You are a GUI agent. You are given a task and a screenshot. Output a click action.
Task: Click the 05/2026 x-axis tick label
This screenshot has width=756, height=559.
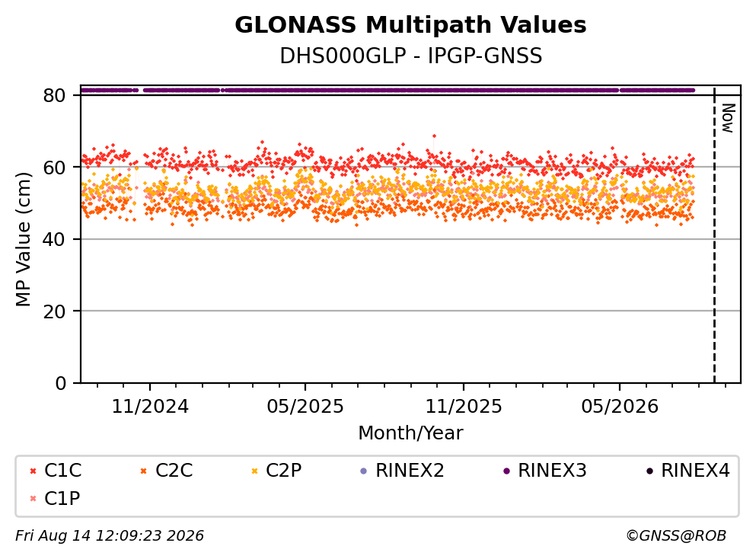(620, 407)
